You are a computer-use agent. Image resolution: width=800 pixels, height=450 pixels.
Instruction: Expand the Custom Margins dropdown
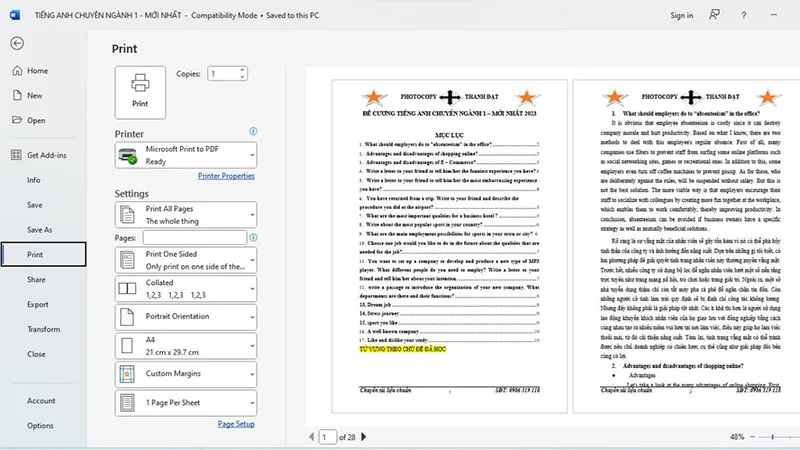186,374
